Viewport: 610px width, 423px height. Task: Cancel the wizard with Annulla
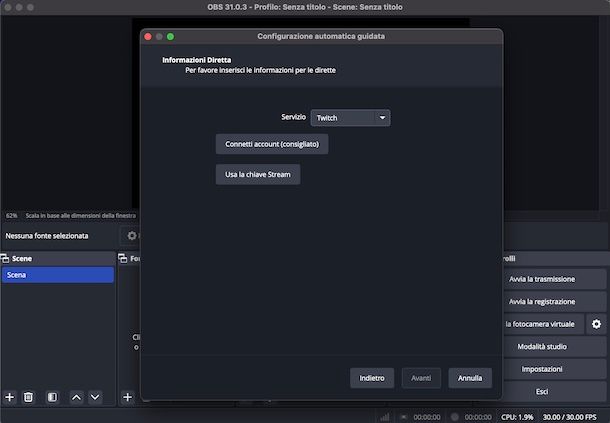(470, 378)
